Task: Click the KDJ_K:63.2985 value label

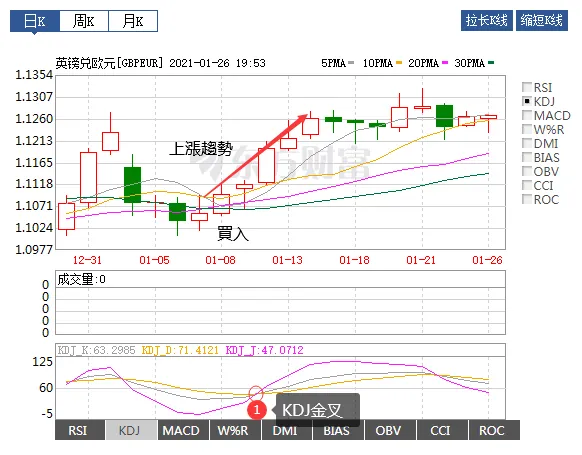Action: tap(97, 350)
